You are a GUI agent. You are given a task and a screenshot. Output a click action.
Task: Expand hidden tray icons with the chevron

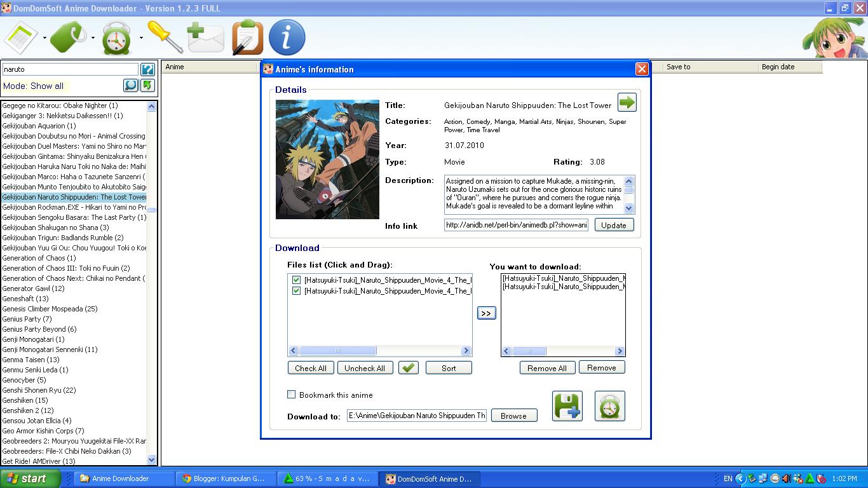pos(741,478)
